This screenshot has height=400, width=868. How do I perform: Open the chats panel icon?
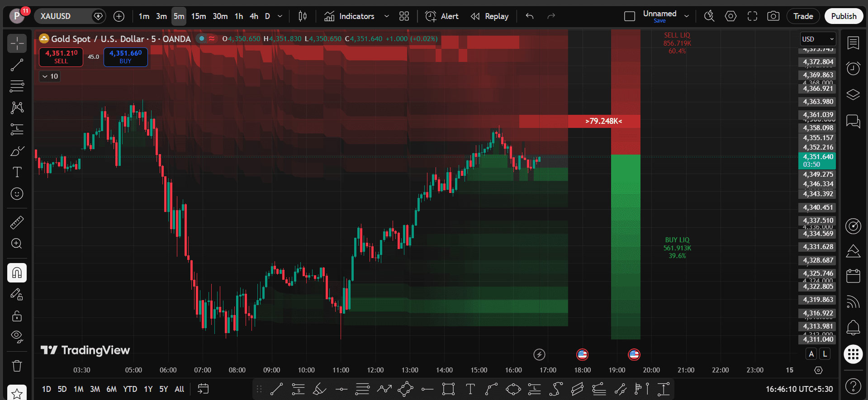coord(853,121)
